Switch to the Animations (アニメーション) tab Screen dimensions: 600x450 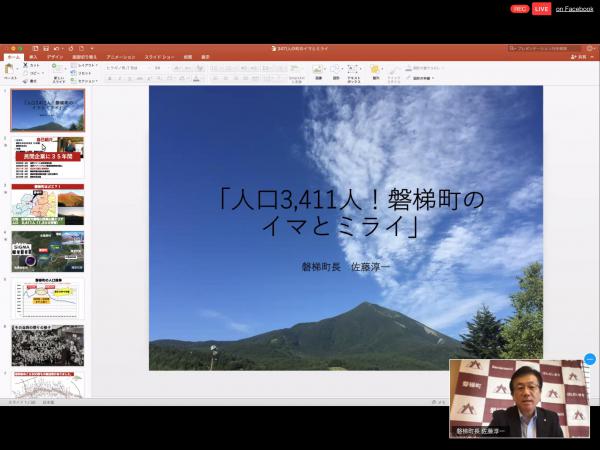pyautogui.click(x=121, y=57)
